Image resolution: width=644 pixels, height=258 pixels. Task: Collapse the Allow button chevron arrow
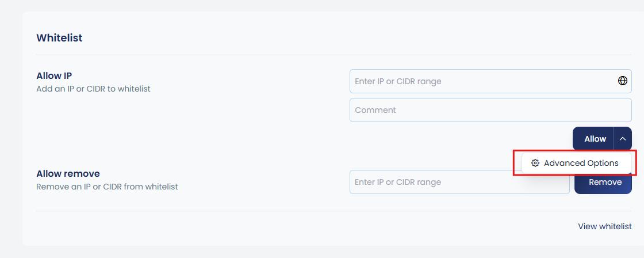click(622, 139)
